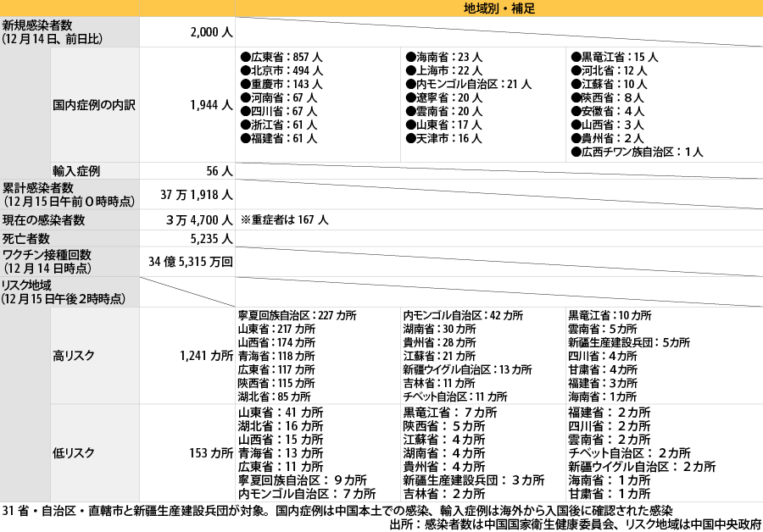Select the '累計感染者数' row label
This screenshot has width=763, height=532.
(38, 188)
